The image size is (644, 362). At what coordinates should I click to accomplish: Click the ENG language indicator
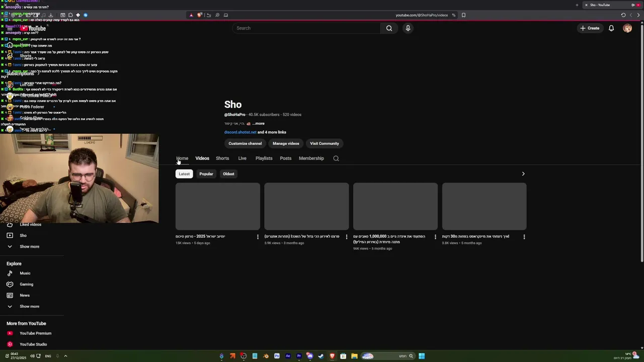coord(48,356)
